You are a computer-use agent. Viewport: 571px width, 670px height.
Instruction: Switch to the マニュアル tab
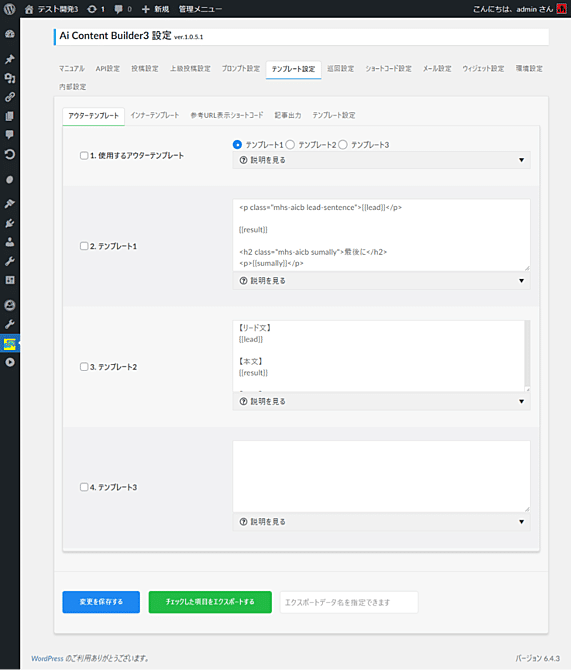72,68
